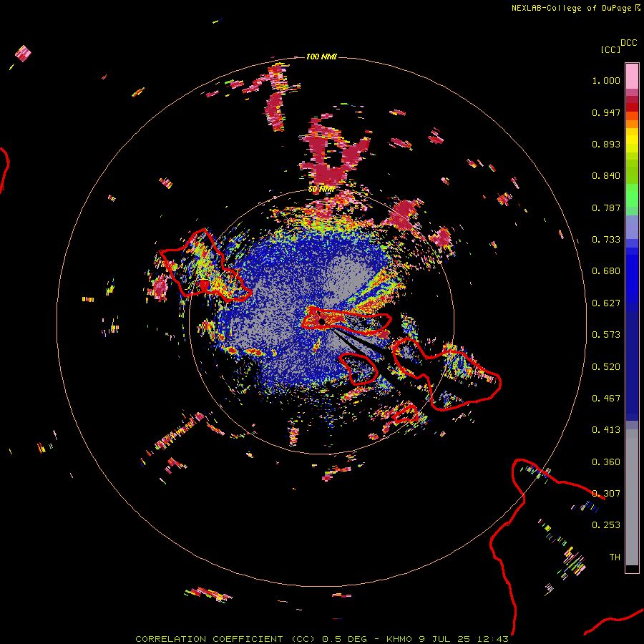Click the yellow segment of the color bar
The width and height of the screenshot is (644, 644).
[632, 140]
